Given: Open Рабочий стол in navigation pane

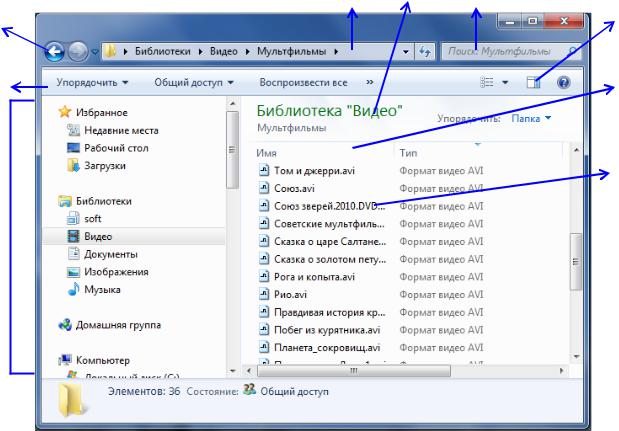Looking at the screenshot, I should click(116, 148).
